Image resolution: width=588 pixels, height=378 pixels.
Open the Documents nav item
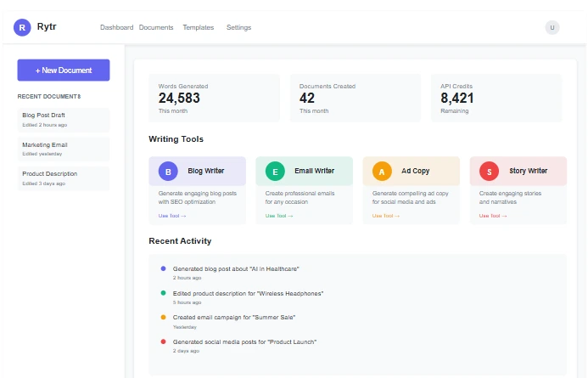tap(156, 27)
